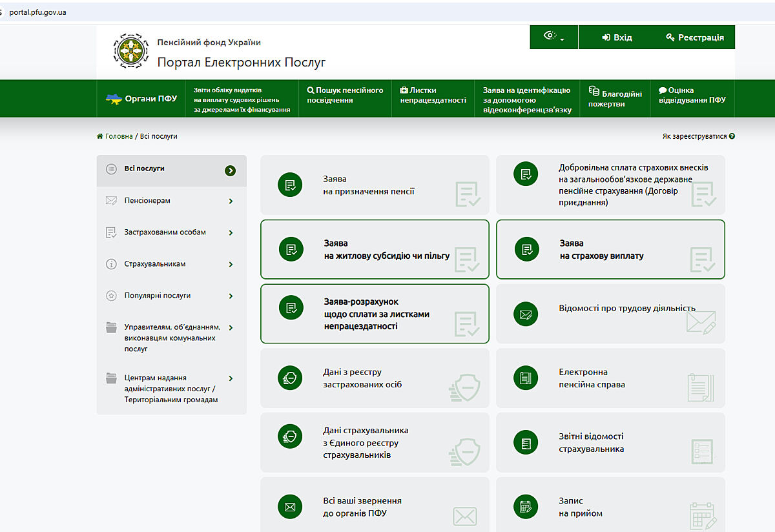Click the mail icon for Всі ваші звернення

pos(291,507)
